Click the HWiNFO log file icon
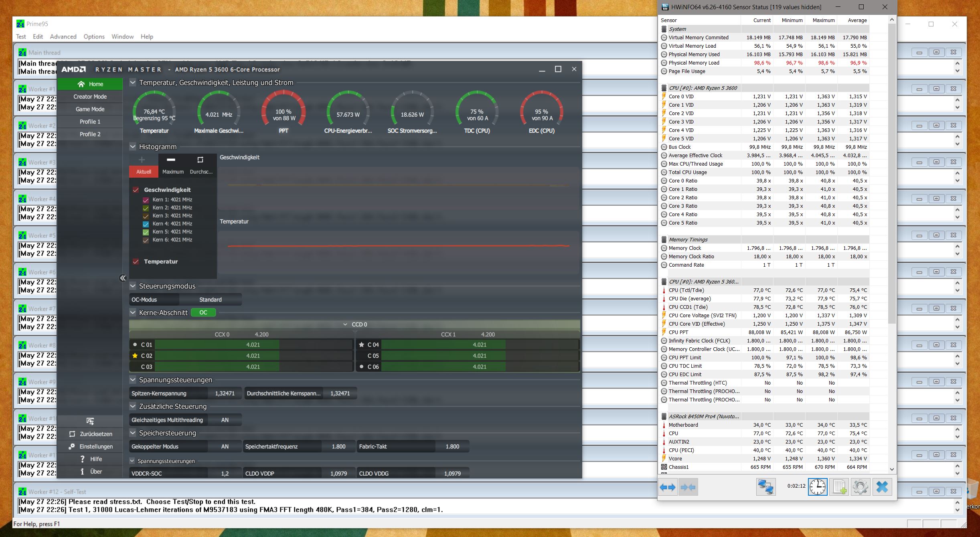The height and width of the screenshot is (537, 980). tap(839, 487)
